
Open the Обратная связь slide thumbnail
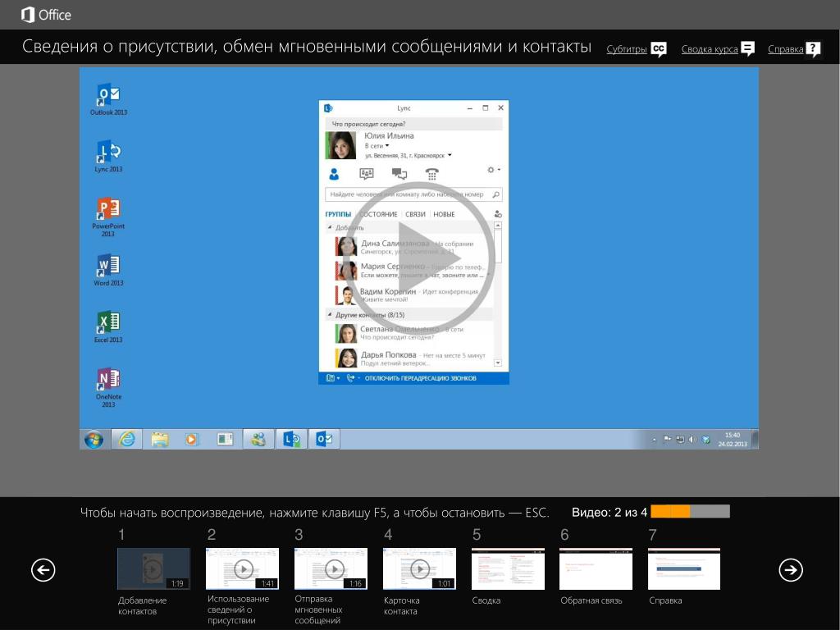596,568
